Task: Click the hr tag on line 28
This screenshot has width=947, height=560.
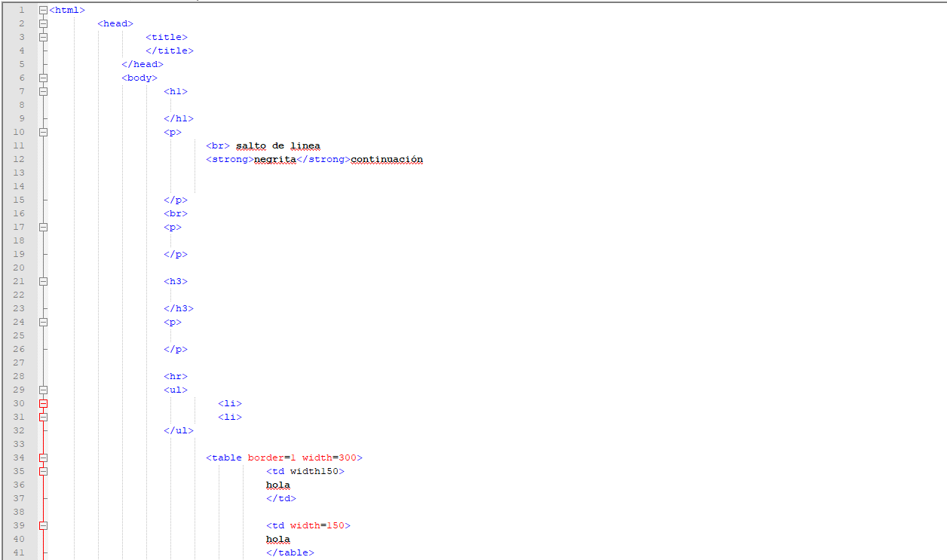Action: (176, 376)
